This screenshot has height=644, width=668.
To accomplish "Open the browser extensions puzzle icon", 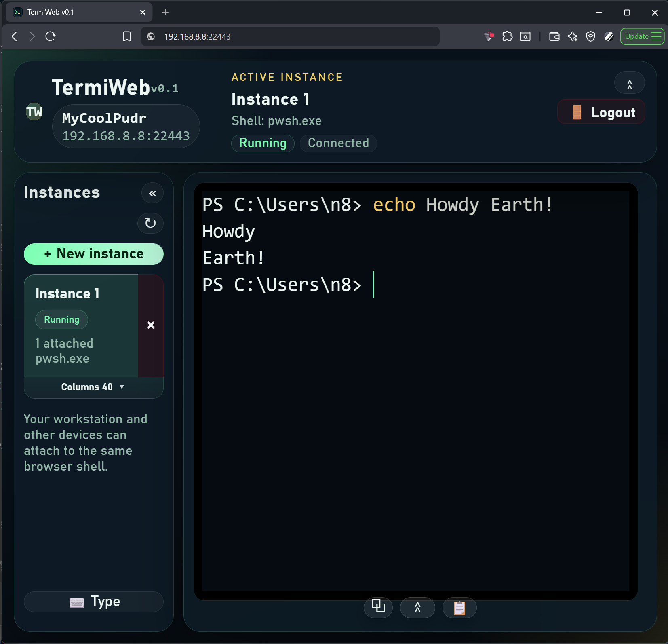I will [x=507, y=36].
